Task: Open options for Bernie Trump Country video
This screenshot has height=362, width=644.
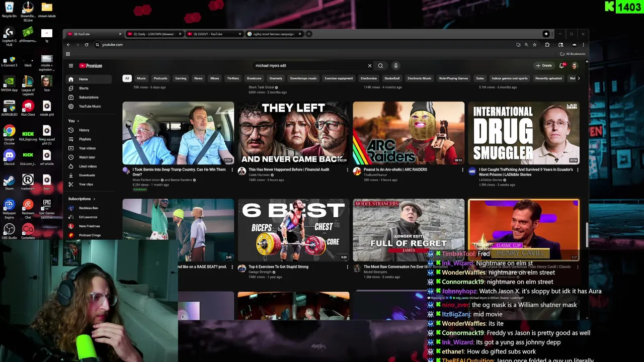Action: [x=232, y=170]
